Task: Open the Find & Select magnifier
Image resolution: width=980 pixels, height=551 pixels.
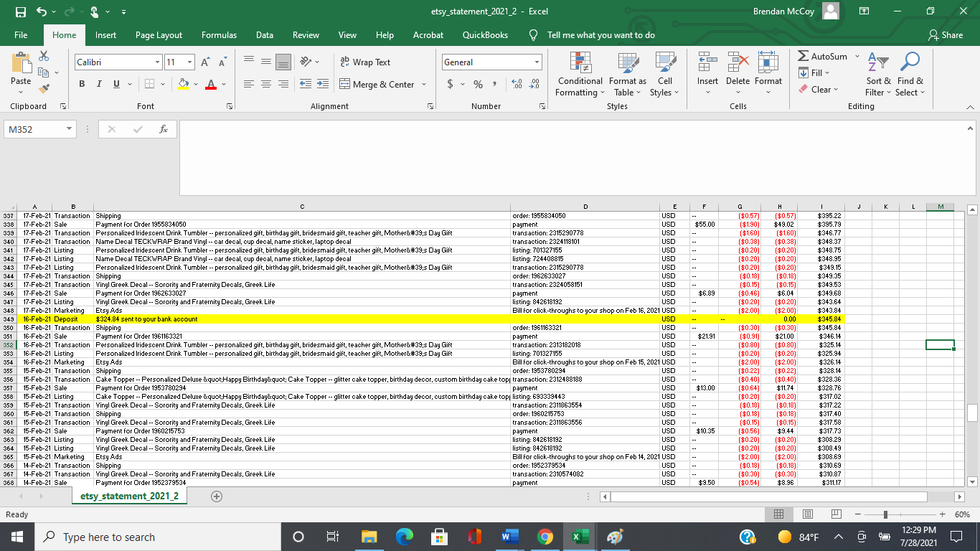Action: (x=910, y=63)
